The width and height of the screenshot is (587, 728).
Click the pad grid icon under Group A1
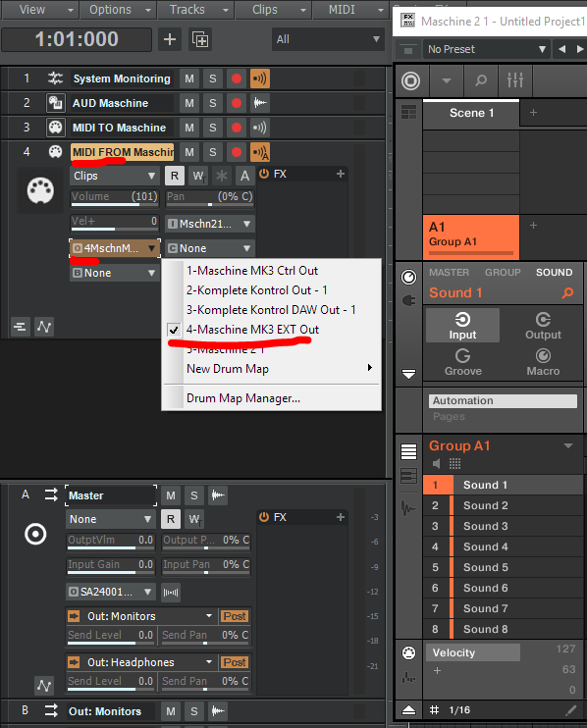(455, 463)
